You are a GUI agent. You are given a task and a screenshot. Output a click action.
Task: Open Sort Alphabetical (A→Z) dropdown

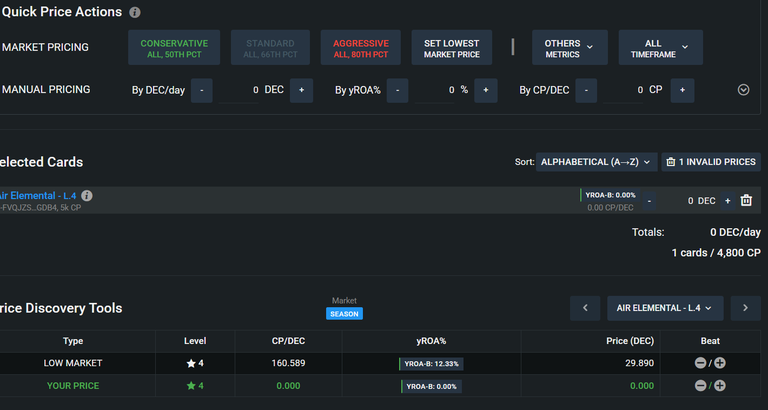pos(596,162)
